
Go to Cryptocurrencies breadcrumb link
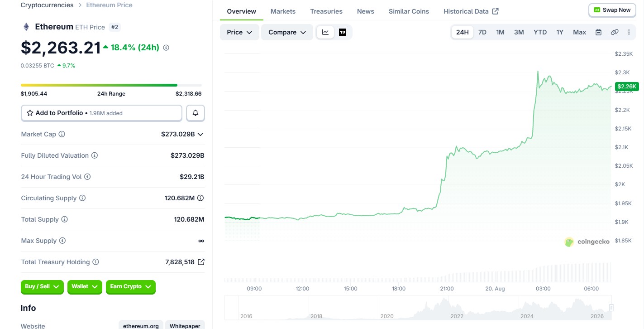point(47,5)
